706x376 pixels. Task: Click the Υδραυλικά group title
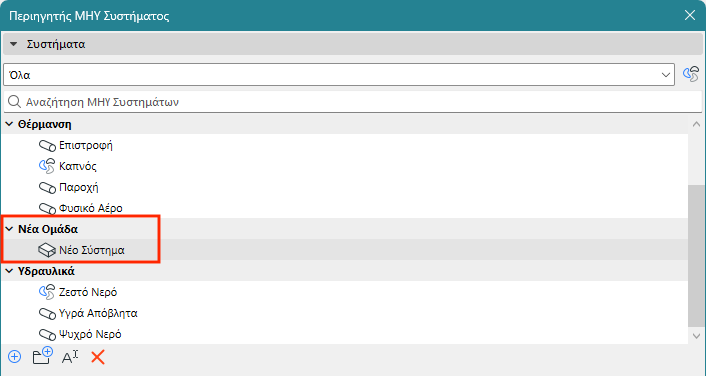(x=46, y=271)
